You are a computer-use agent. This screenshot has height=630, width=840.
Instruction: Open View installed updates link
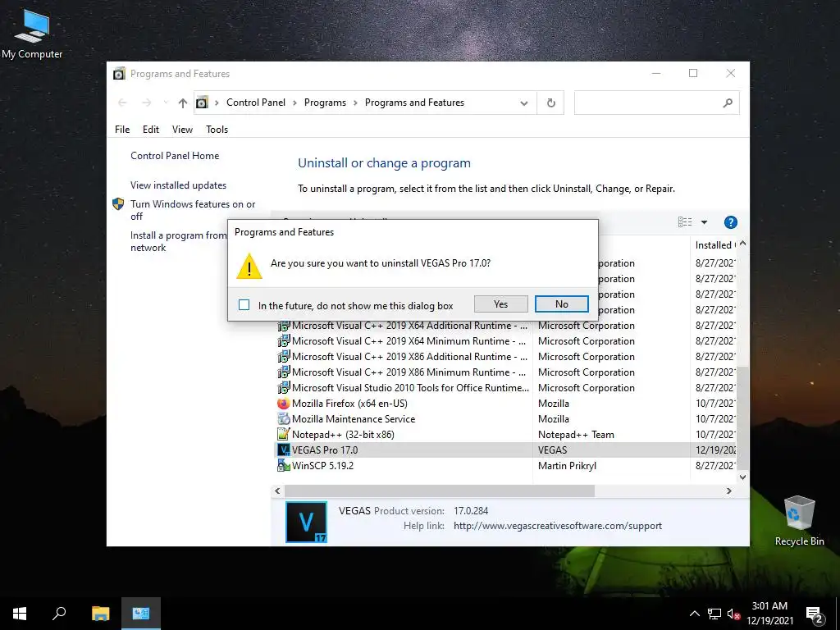178,185
